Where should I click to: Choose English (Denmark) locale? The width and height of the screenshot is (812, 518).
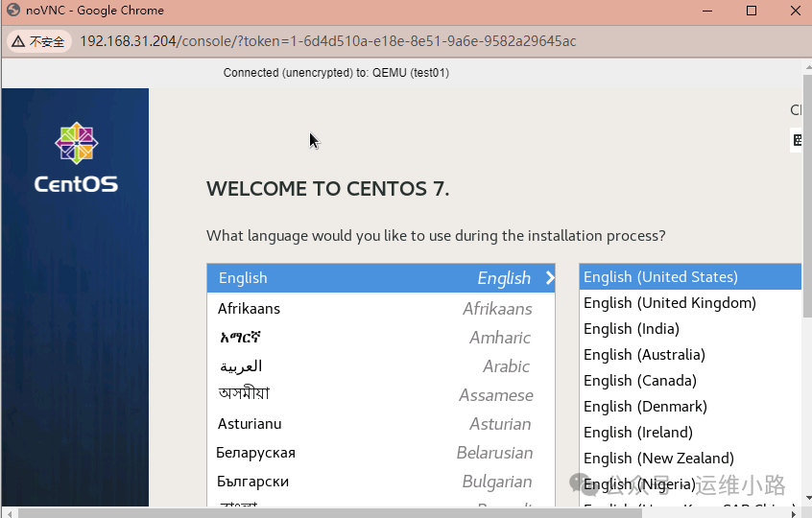(x=690, y=406)
